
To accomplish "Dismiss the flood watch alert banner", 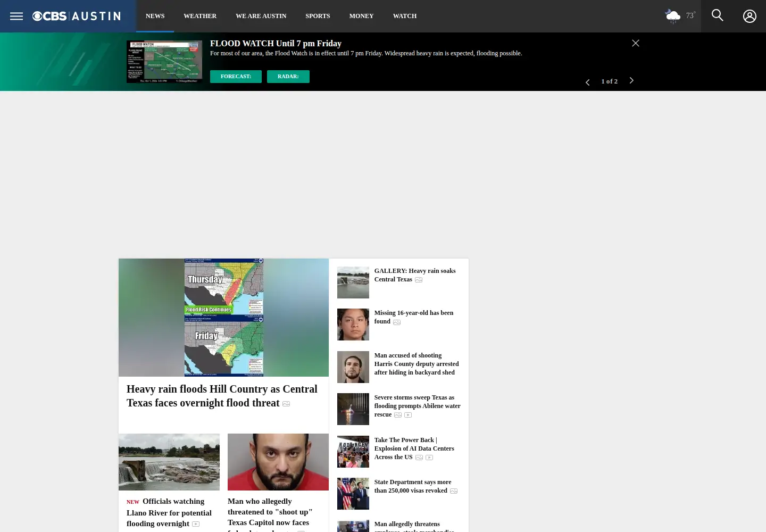I will click(x=635, y=43).
